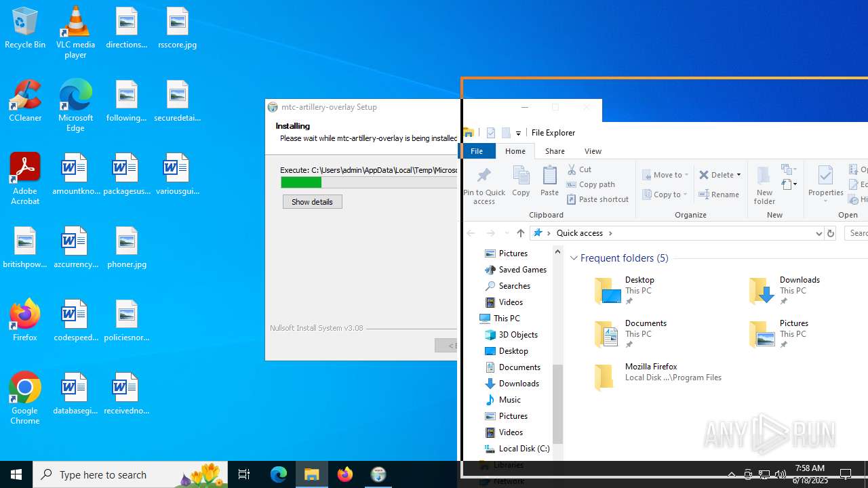Open Recycle Bin desktop icon

25,28
